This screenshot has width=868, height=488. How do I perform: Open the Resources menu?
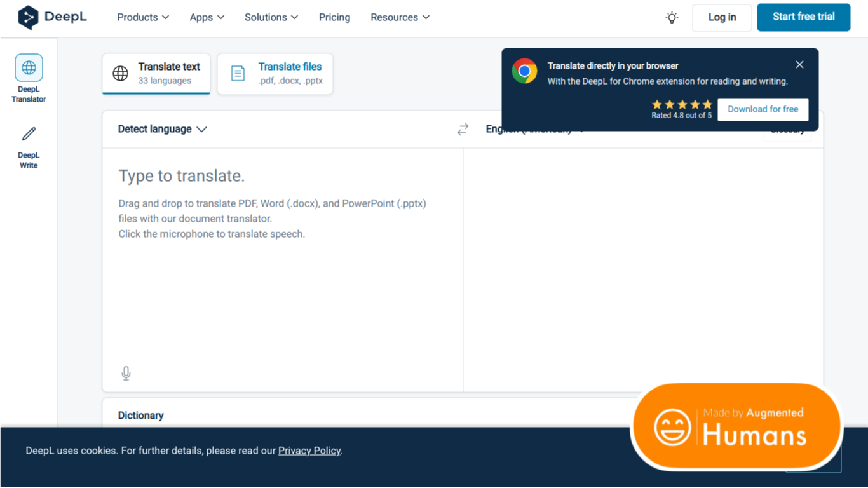click(x=400, y=17)
